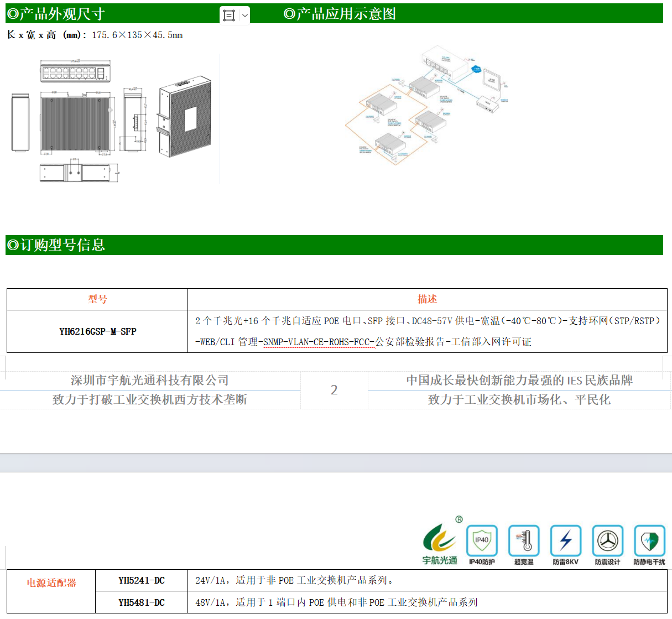672x619 pixels.
Task: Click the paragraph layout options icon
Action: 229,15
